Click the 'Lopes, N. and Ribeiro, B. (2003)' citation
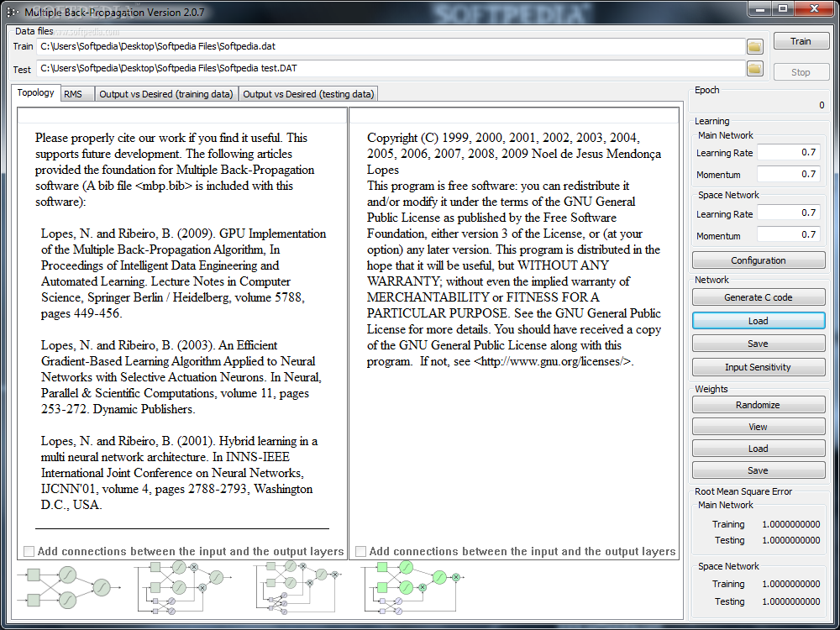This screenshot has height=630, width=840. point(181,377)
